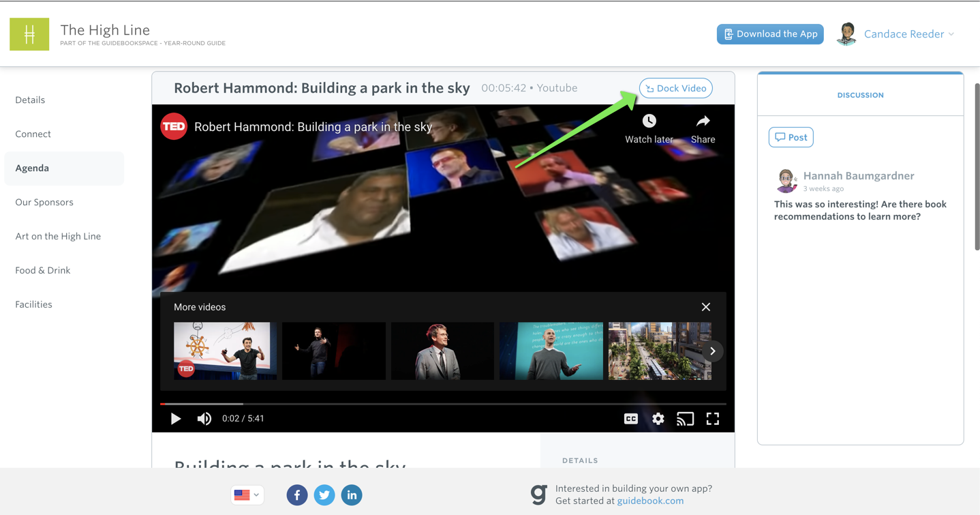Click the guidebook 'g' logo
Image resolution: width=980 pixels, height=515 pixels.
point(539,495)
